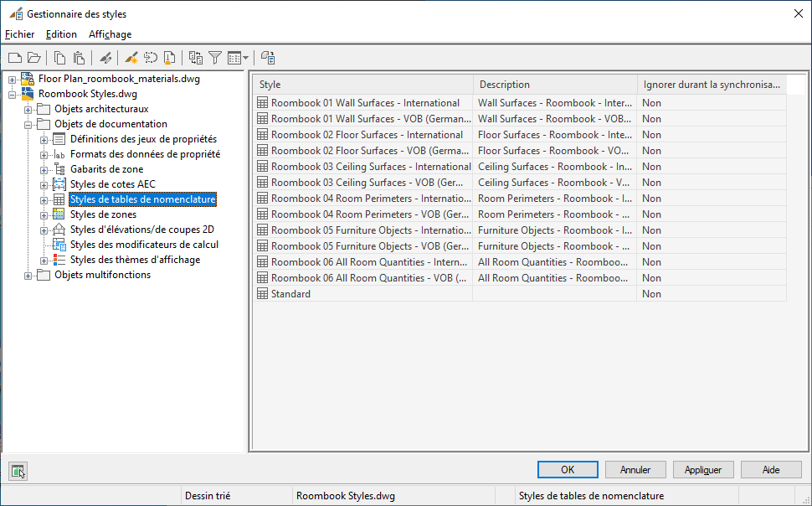Click the Styles de cotes AEC icon

(59, 184)
